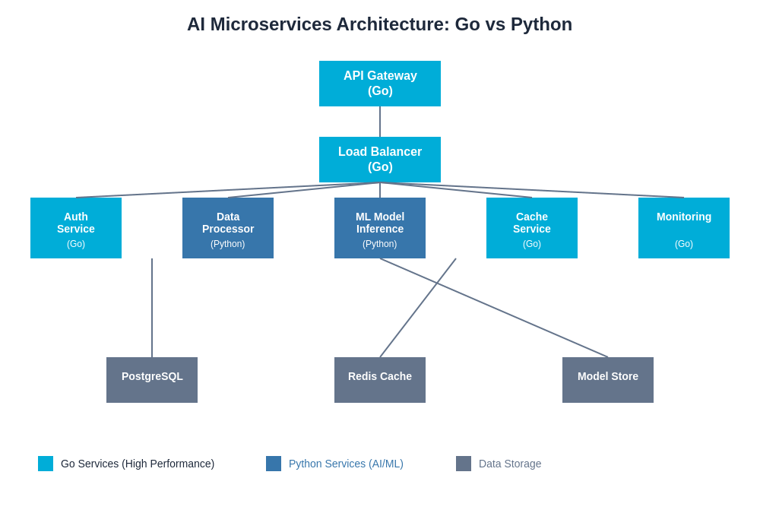Click the Auth Service node
The height and width of the screenshot is (532, 760).
pos(76,228)
